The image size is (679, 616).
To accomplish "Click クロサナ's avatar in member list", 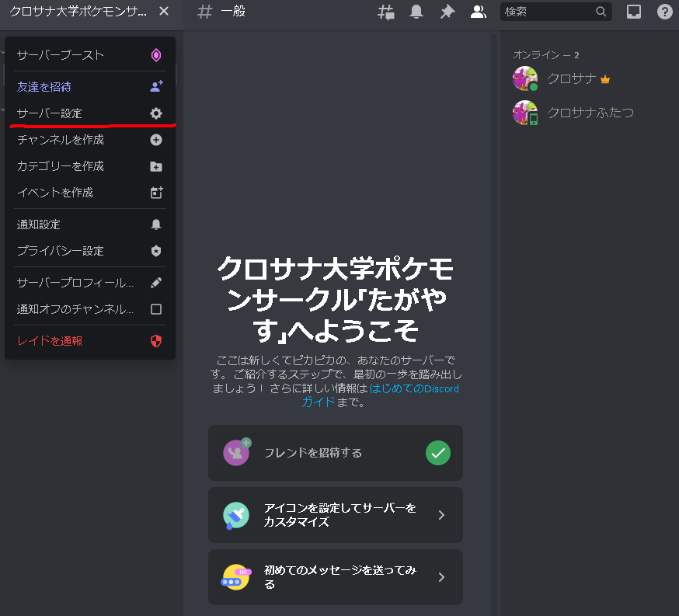I will [525, 78].
